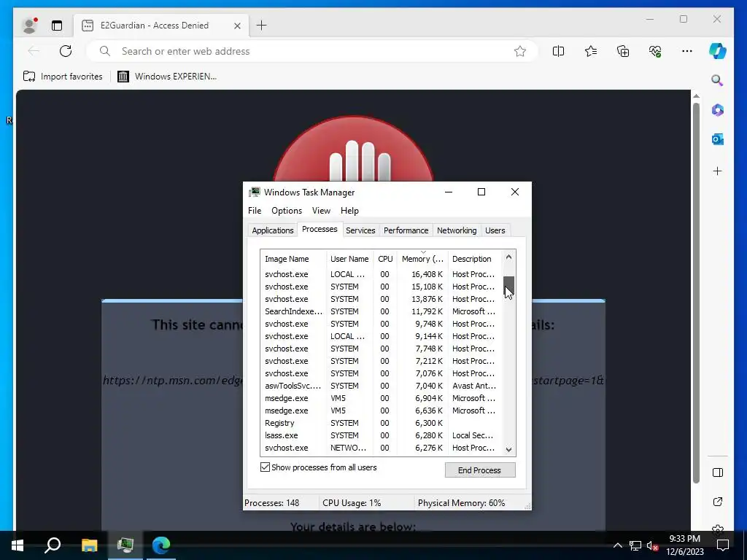Open Outlook sidebar icon
The image size is (747, 560).
(x=718, y=139)
